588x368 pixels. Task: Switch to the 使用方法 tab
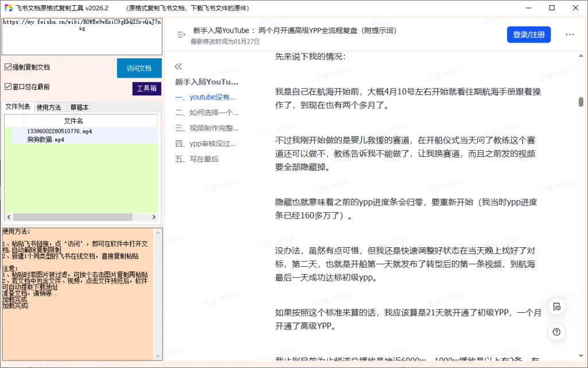tap(50, 107)
